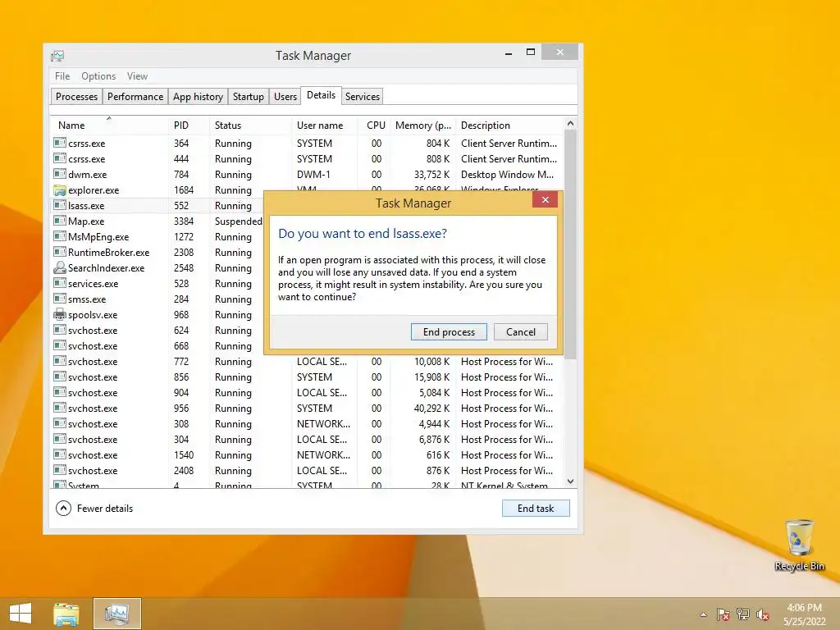Sort by the Description column header
840x630 pixels.
(509, 126)
